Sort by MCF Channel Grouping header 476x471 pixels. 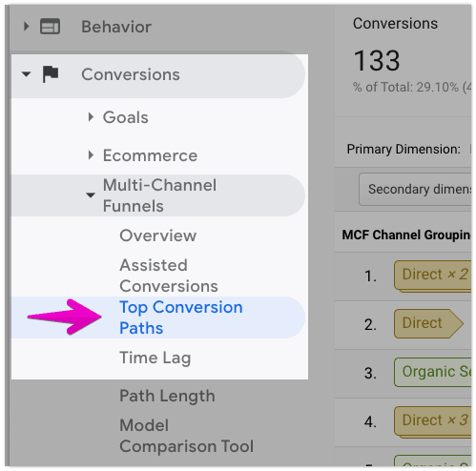click(406, 235)
